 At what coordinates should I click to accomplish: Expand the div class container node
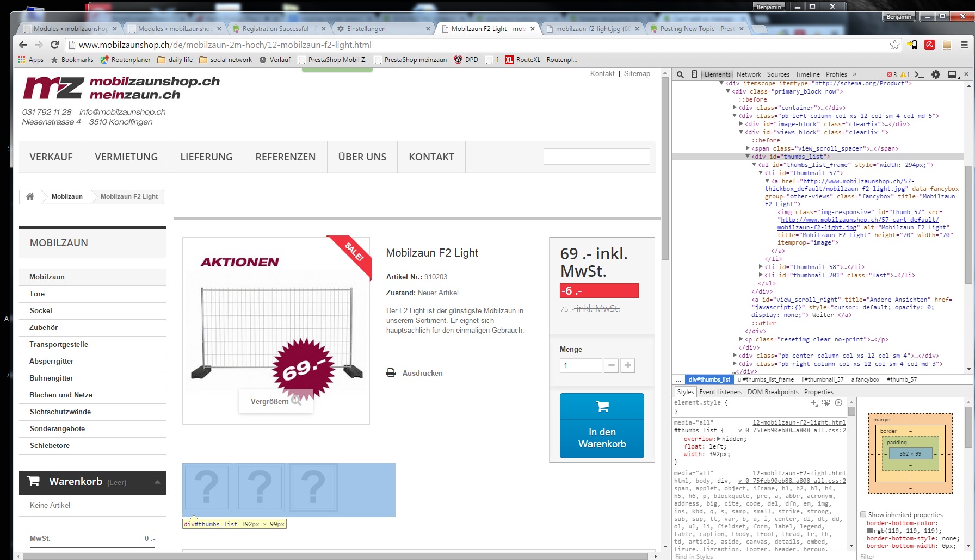click(x=735, y=108)
